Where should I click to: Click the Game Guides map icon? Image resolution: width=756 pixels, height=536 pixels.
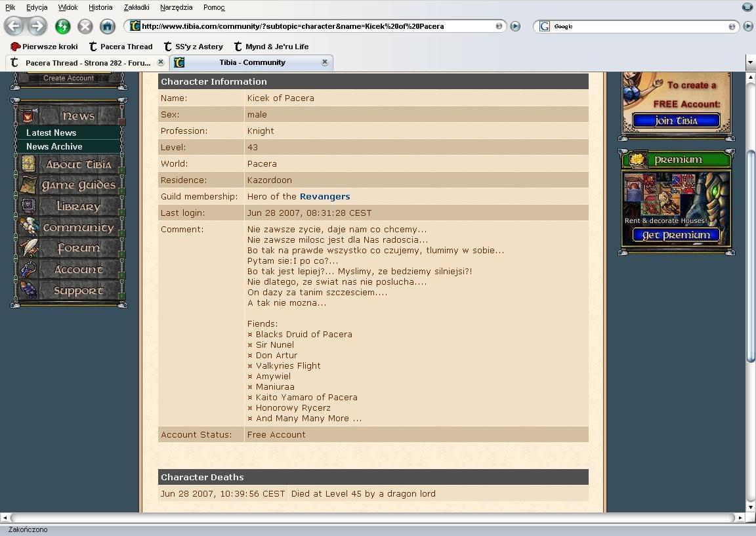pyautogui.click(x=28, y=185)
